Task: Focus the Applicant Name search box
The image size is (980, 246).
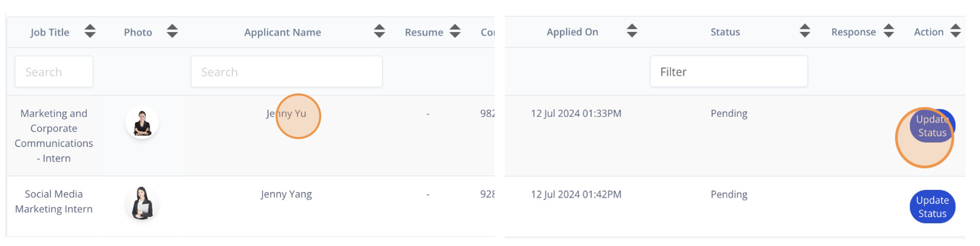Action: pyautogui.click(x=286, y=72)
